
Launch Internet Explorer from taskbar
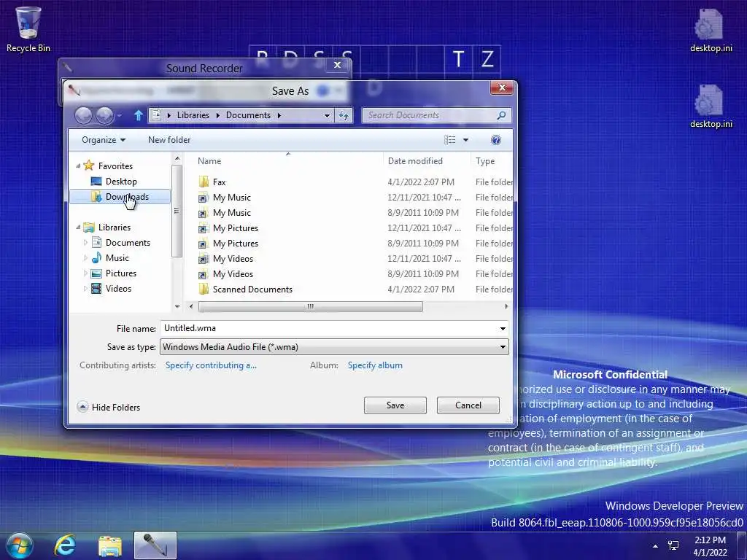65,545
